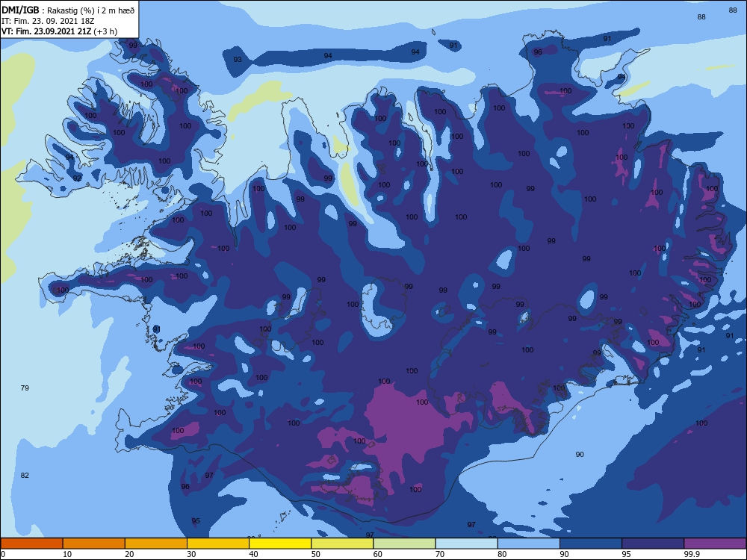Image resolution: width=747 pixels, height=560 pixels.
Task: Click the dark indigo 95–99.9 legend swatch
Action: 653,544
